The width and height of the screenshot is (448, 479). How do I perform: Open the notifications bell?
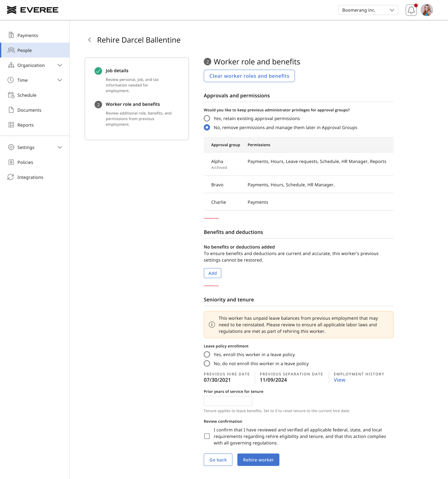411,10
